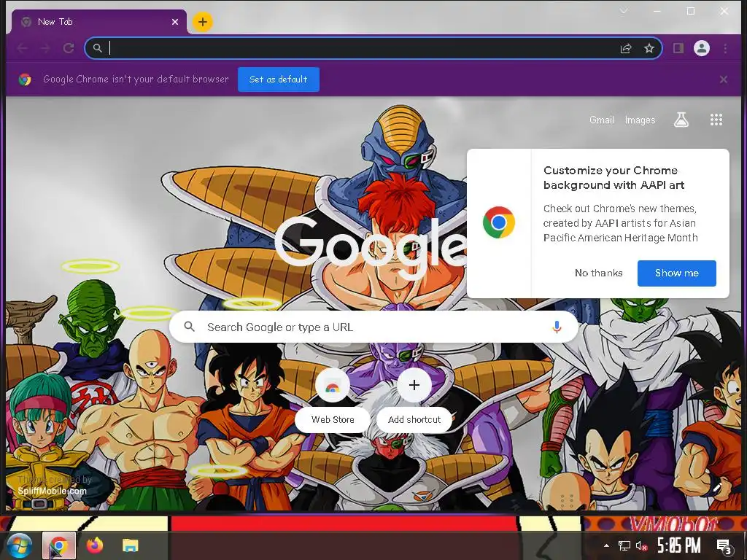Viewport: 747px width, 560px height.
Task: Open the side panel icon
Action: (678, 48)
